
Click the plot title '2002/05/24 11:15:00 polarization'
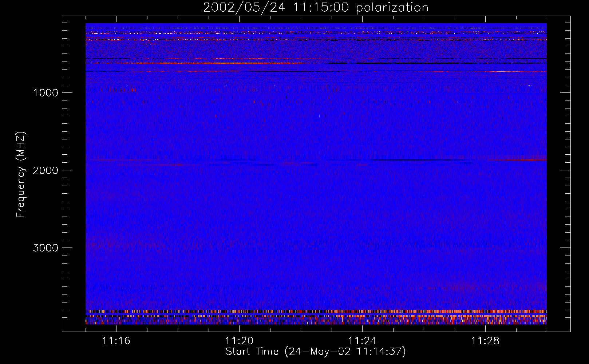point(316,8)
